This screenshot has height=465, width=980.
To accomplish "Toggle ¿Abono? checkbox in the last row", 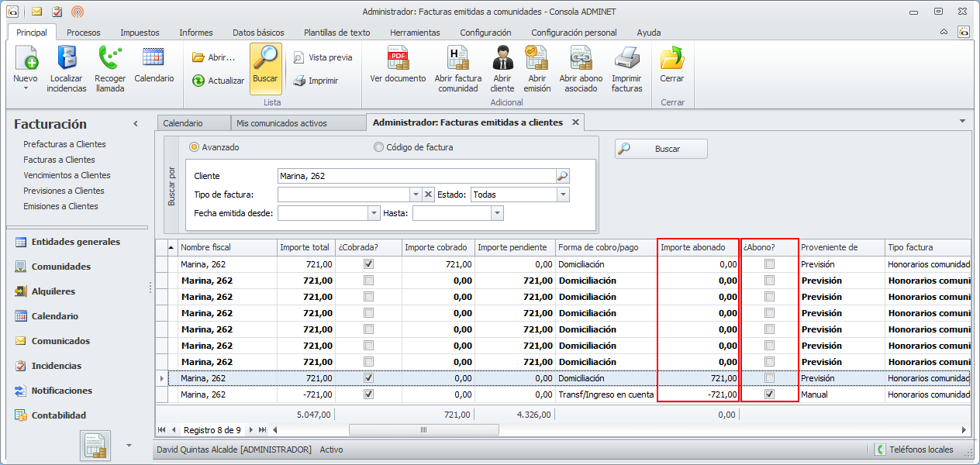I will click(769, 394).
